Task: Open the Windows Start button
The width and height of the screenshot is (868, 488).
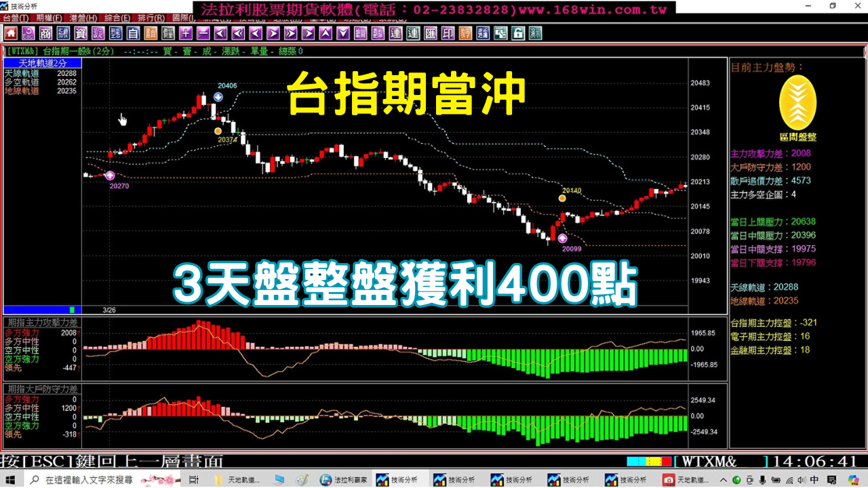Action: point(12,480)
